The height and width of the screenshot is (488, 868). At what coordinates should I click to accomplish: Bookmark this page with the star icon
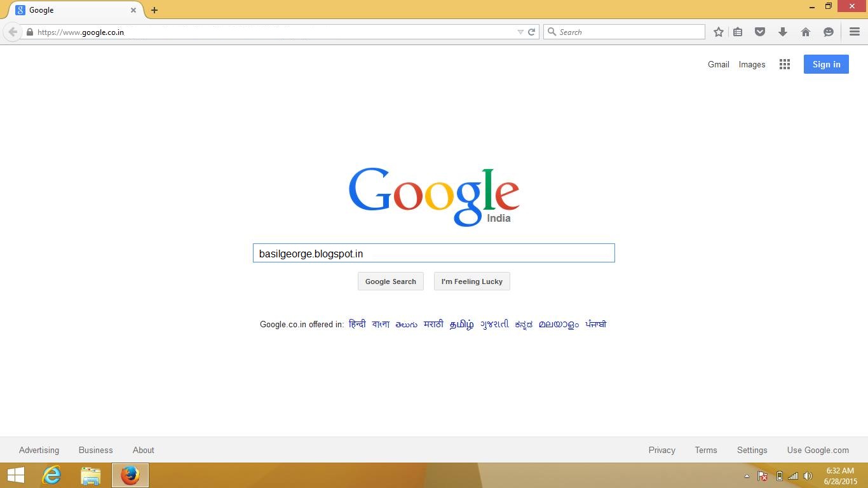tap(718, 32)
